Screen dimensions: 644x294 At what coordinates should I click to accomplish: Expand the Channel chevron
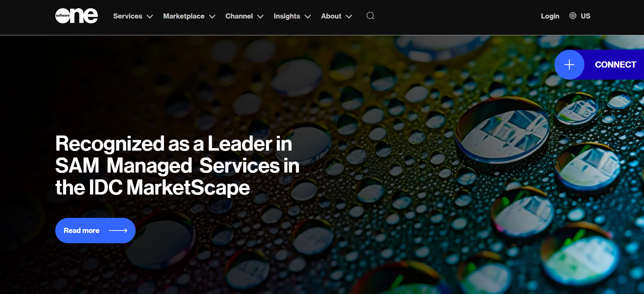pyautogui.click(x=260, y=16)
